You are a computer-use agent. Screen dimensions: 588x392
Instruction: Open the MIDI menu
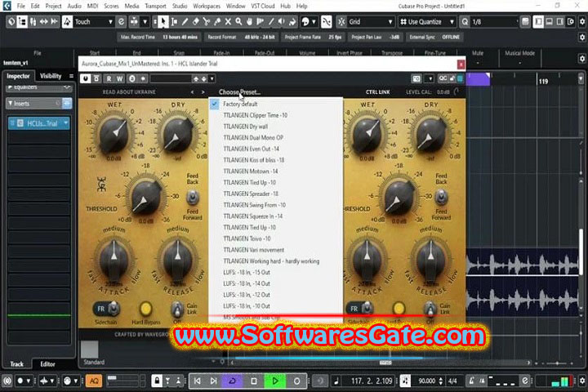coord(92,6)
